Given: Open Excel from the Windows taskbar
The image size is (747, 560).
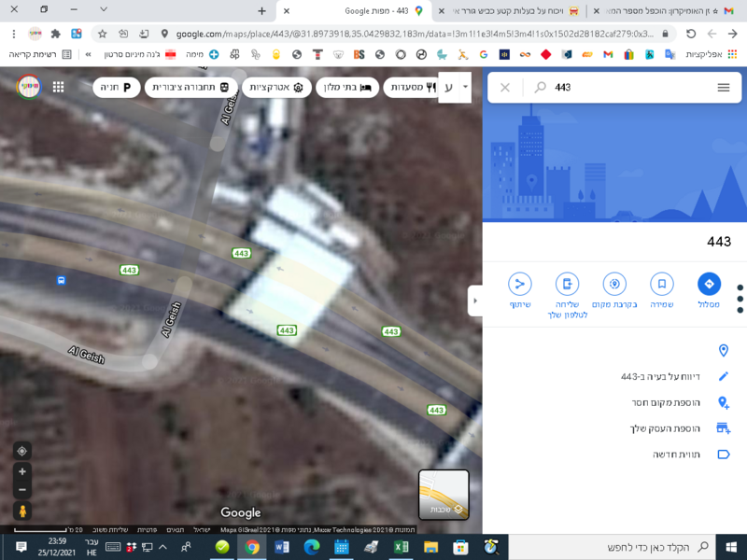Looking at the screenshot, I should point(401,547).
